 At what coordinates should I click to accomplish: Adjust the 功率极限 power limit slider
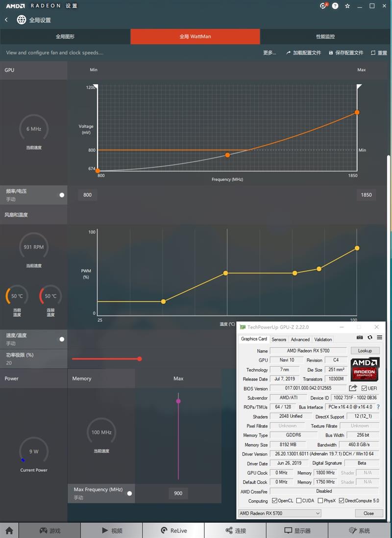pos(140,359)
